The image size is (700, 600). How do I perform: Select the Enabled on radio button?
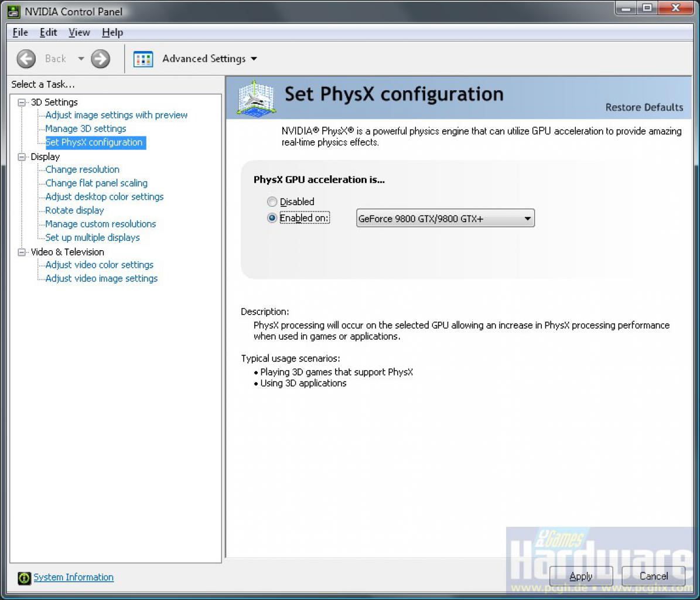click(x=272, y=218)
